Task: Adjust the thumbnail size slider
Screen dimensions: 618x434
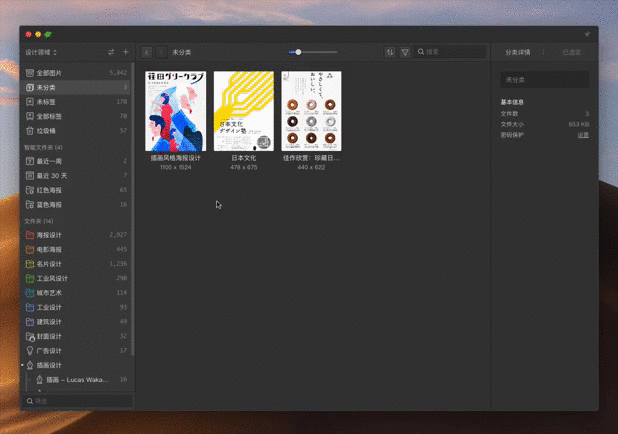Action: [x=298, y=52]
